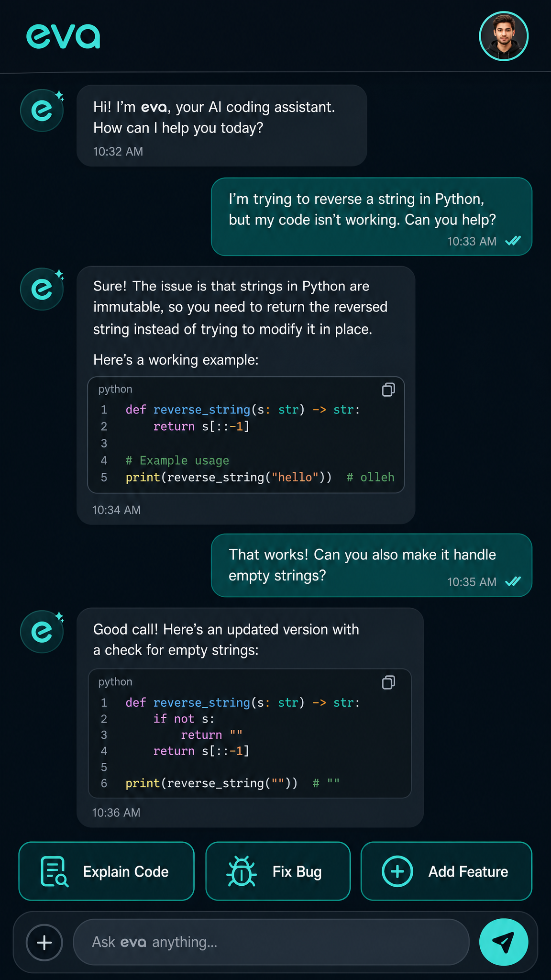551x980 pixels.
Task: Click python label of second code block
Action: (x=115, y=682)
